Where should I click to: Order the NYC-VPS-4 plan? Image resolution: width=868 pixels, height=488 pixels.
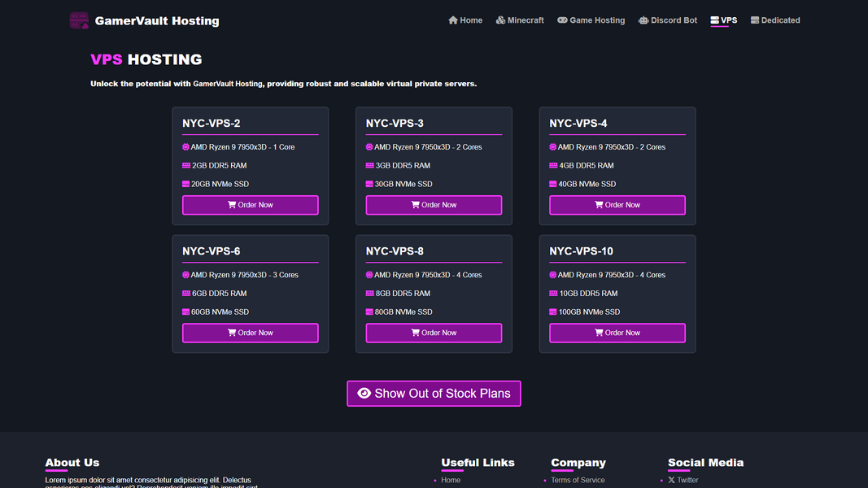tap(617, 204)
